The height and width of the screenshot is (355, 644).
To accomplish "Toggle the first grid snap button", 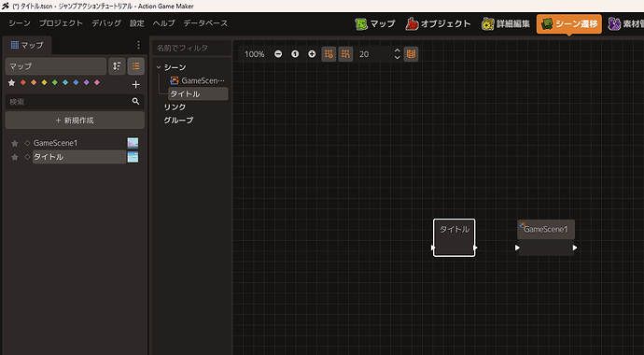I will 329,54.
